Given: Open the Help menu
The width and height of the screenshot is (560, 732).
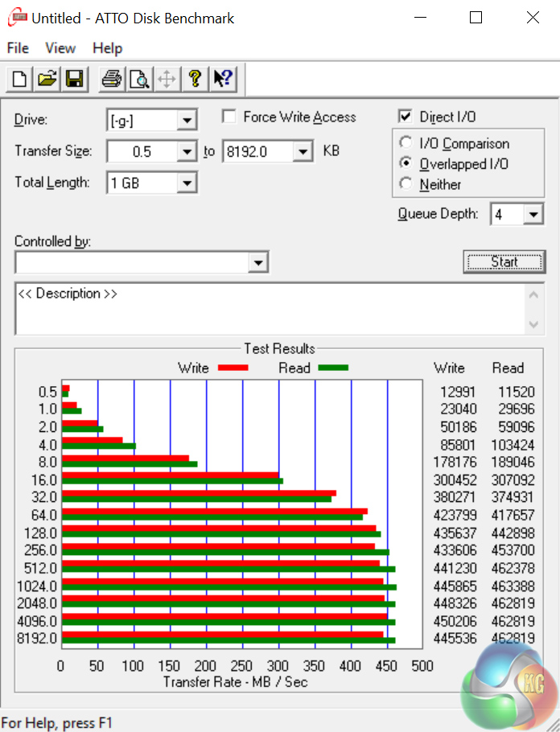Looking at the screenshot, I should pyautogui.click(x=108, y=48).
